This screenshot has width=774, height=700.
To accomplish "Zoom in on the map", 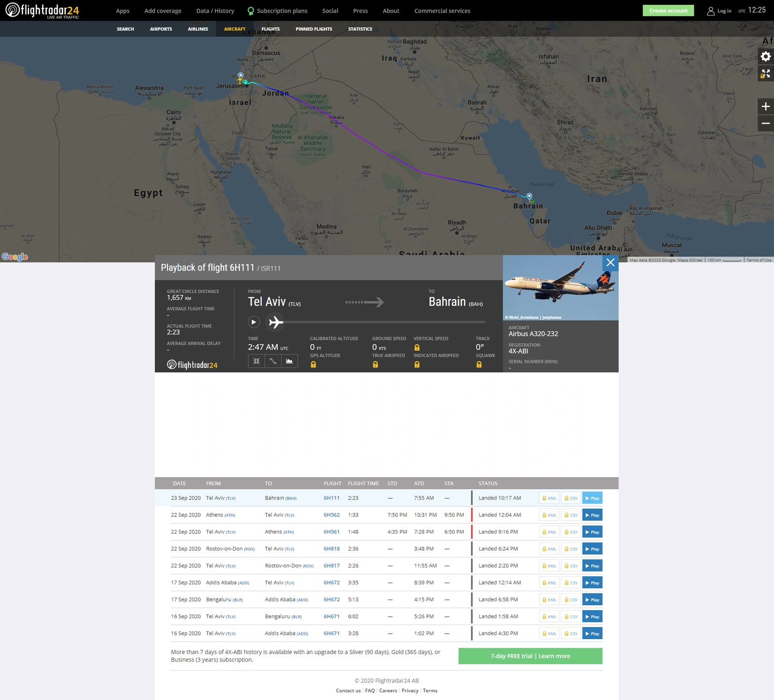I will tap(765, 106).
